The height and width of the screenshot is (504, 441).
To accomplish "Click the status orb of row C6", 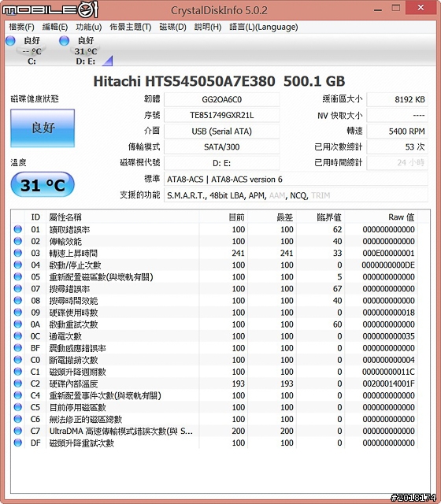I will click(17, 419).
